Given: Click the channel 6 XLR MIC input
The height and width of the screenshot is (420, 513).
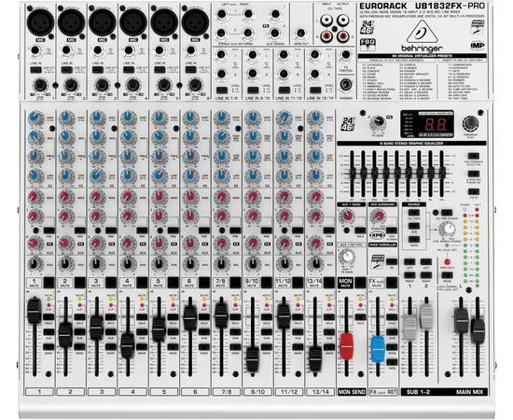Looking at the screenshot, I should (x=195, y=22).
